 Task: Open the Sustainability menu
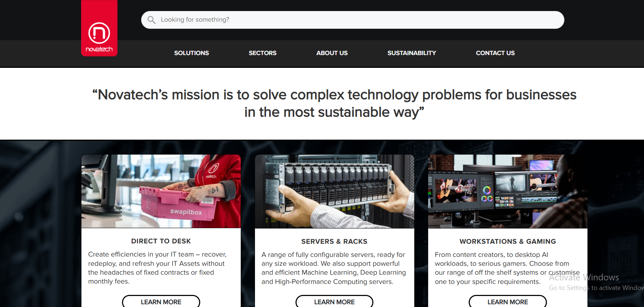(411, 53)
